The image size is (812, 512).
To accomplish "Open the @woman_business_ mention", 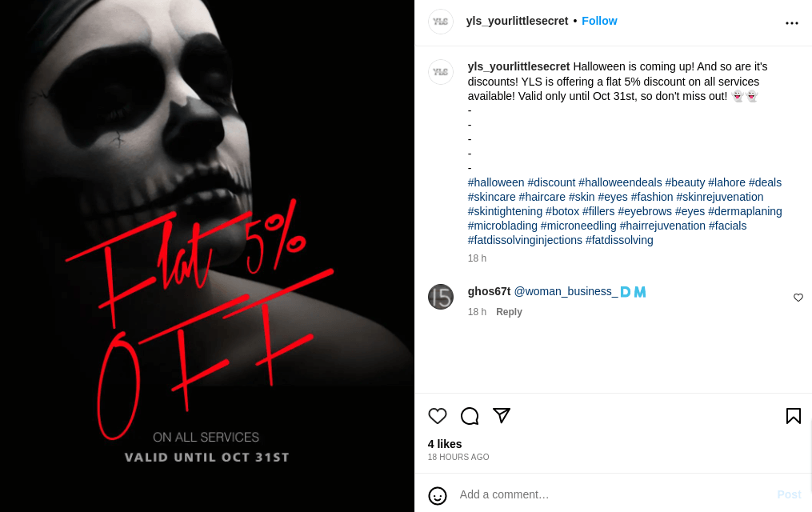I will (566, 291).
